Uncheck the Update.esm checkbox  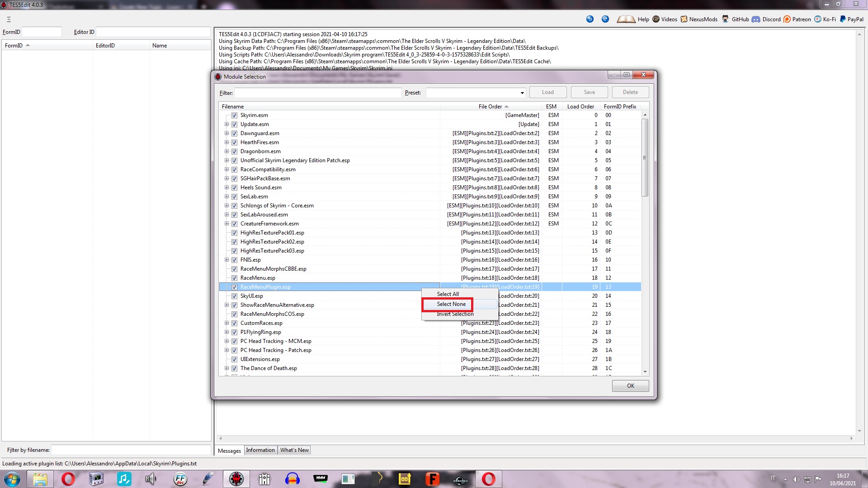pos(234,124)
